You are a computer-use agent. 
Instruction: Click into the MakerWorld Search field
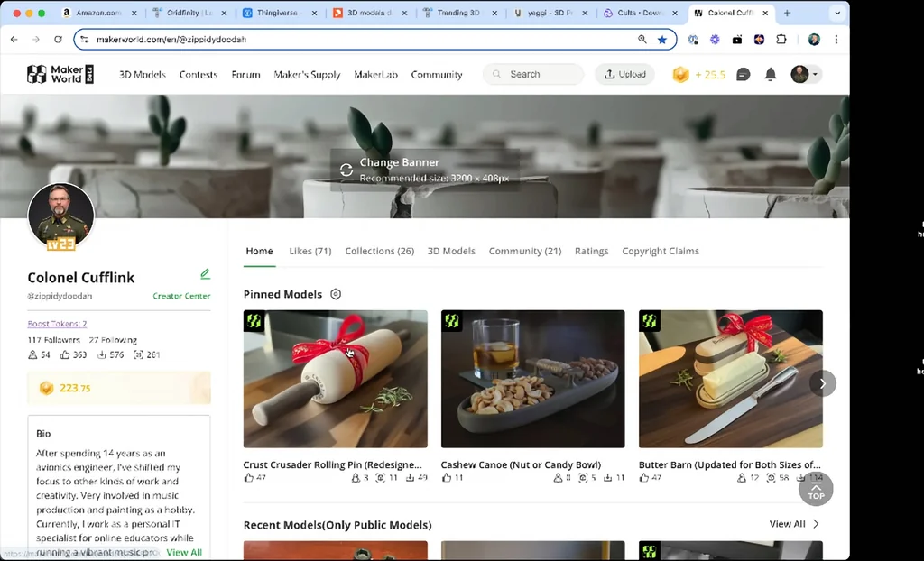[x=533, y=74]
